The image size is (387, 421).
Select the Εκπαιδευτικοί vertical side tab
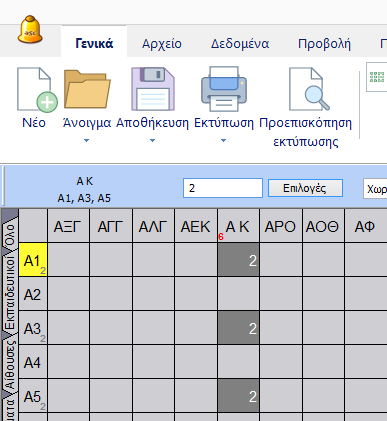pos(10,293)
